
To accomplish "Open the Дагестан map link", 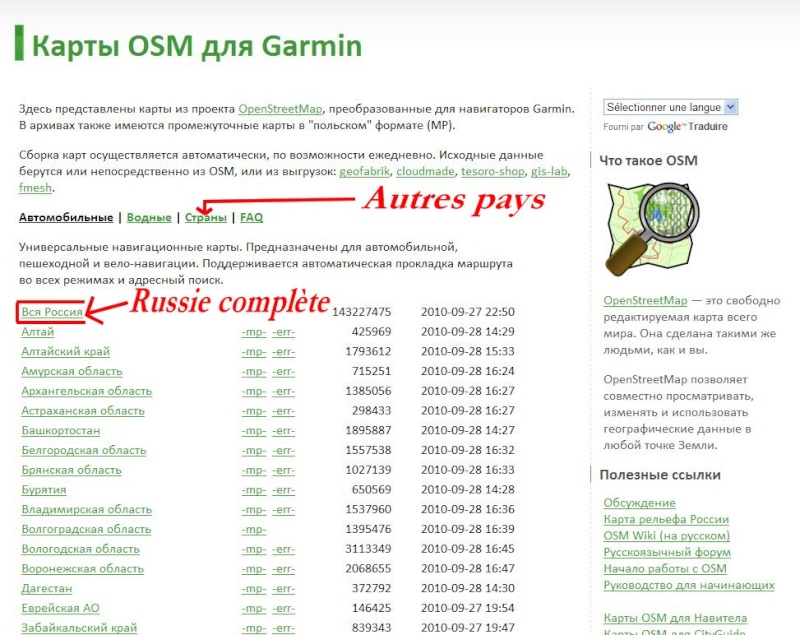I will 46,589.
